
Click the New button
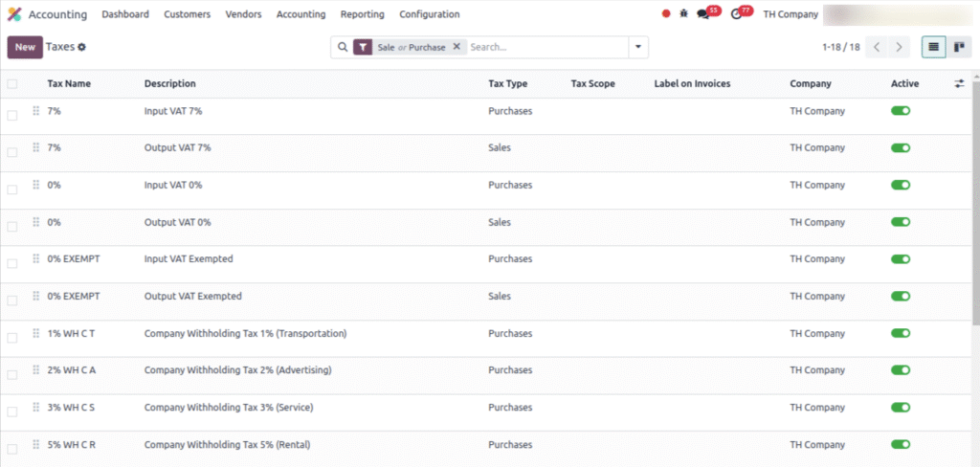(x=25, y=47)
